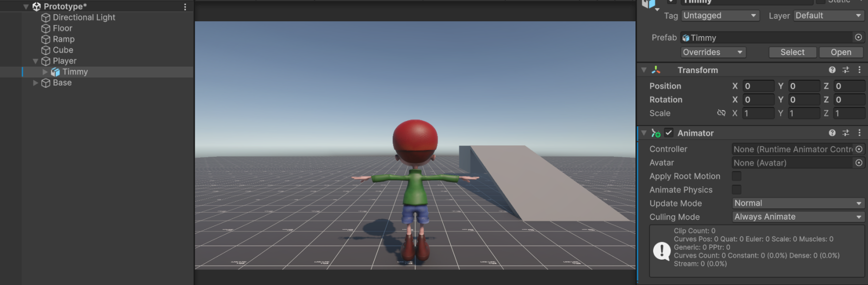Enable Apply Root Motion checkbox
The image size is (868, 285).
[737, 176]
